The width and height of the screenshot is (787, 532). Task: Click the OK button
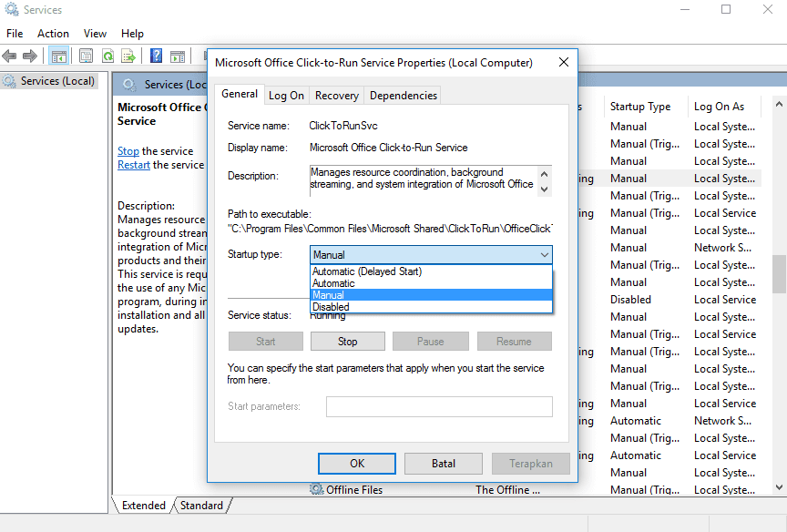357,464
